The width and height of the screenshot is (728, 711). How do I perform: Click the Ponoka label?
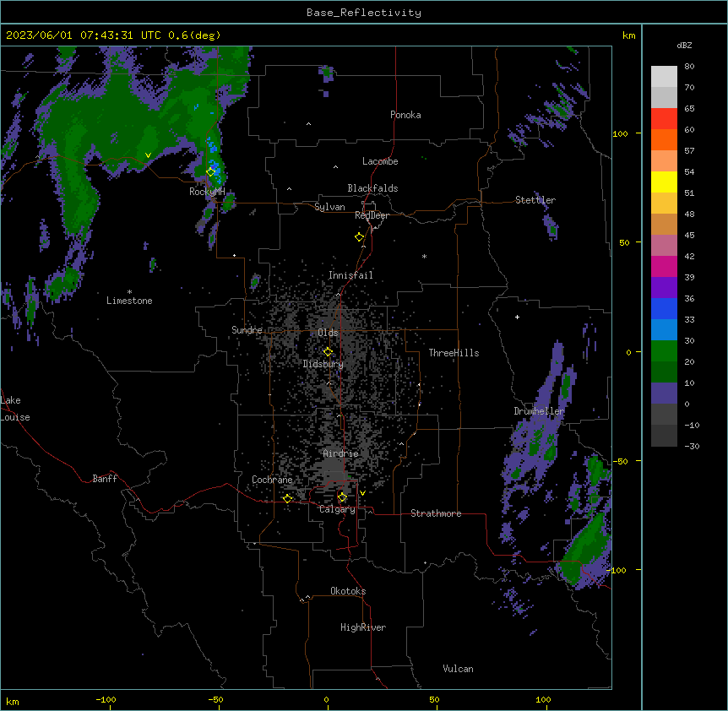(405, 115)
